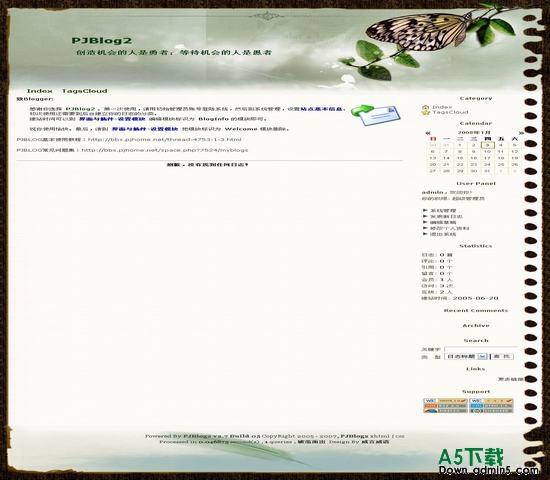
Task: Click the star icon beside Category TagsCloud
Action: (426, 112)
